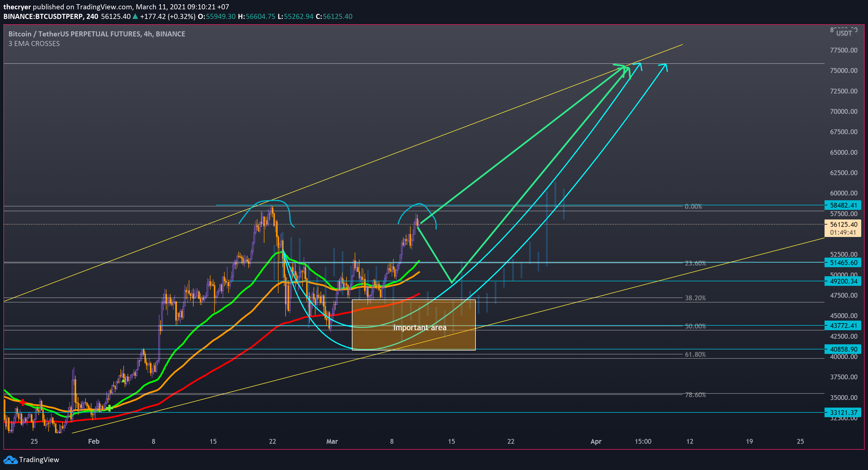Viewport: 868px width, 470px height.
Task: Click the USDT currency label
Action: (x=844, y=33)
